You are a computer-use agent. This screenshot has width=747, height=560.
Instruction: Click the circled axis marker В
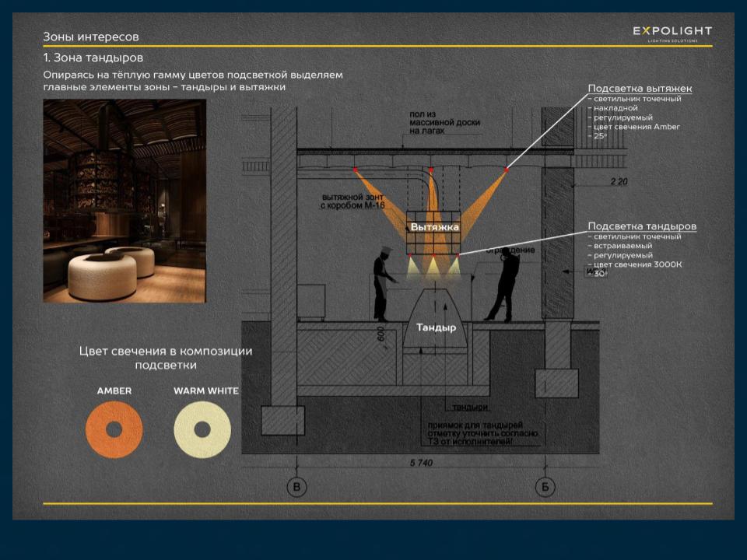coord(296,488)
